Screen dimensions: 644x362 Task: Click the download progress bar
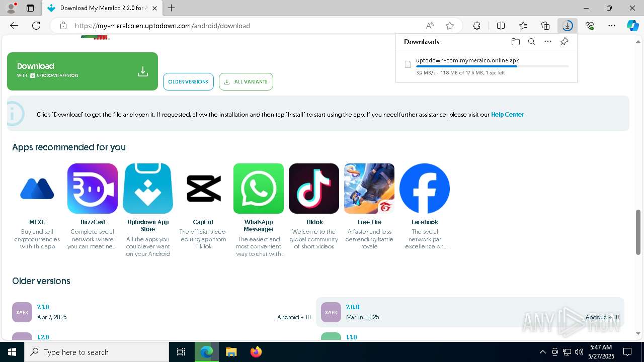(x=492, y=66)
